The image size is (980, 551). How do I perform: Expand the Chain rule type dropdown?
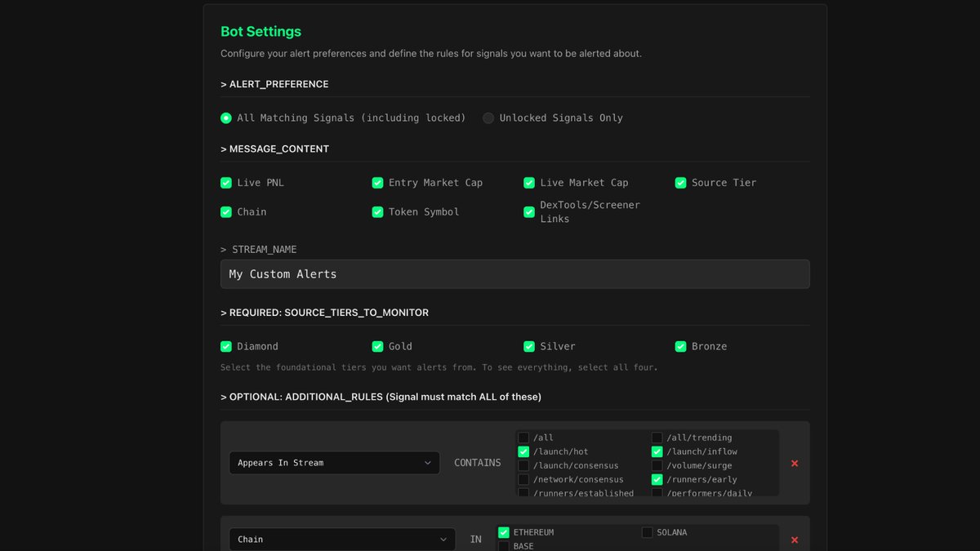pyautogui.click(x=341, y=540)
